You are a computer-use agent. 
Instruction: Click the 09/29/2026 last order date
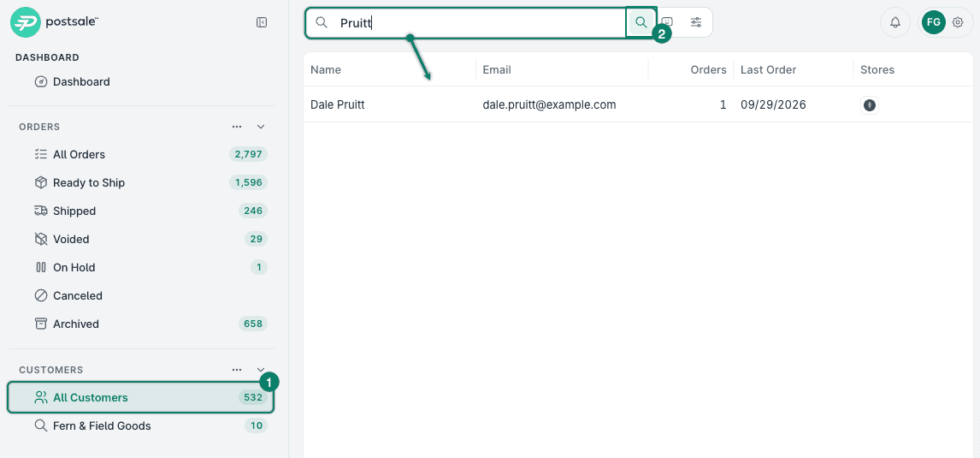773,105
